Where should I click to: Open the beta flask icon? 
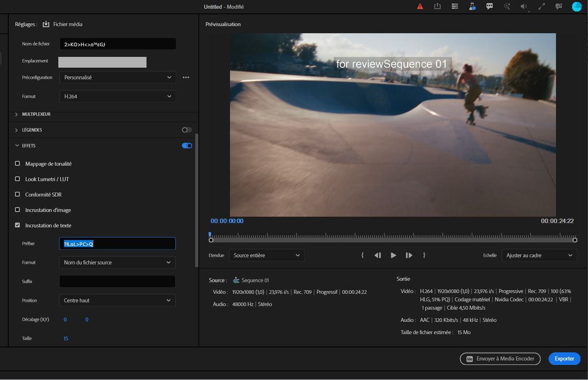pyautogui.click(x=472, y=6)
